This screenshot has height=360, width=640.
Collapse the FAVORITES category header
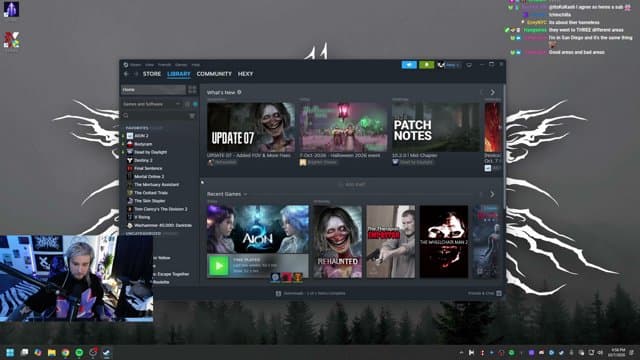137,128
